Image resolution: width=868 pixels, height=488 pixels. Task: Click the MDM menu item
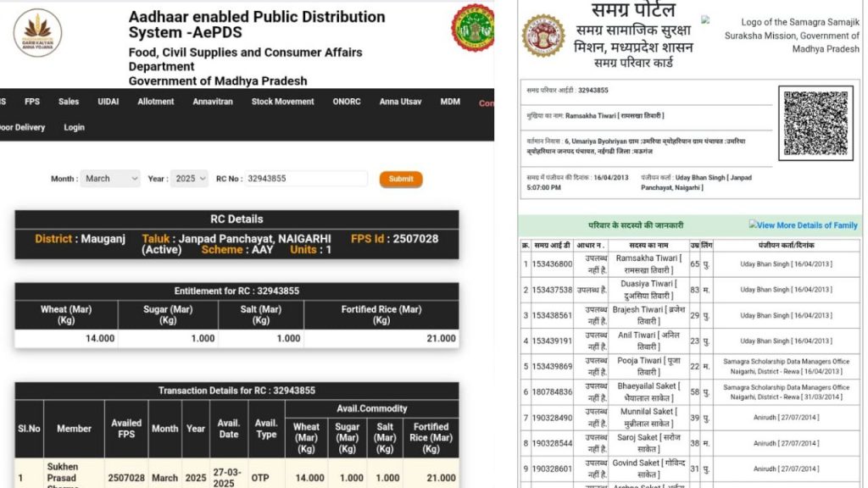[450, 102]
